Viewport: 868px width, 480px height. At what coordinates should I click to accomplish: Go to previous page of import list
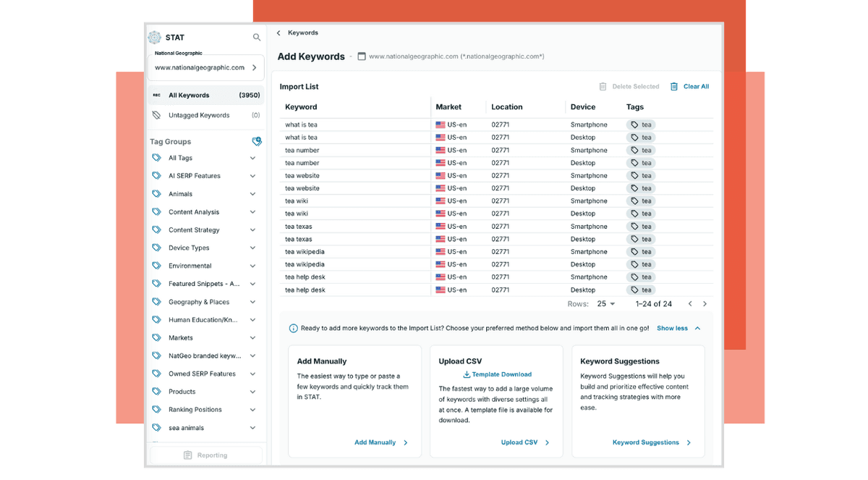690,304
